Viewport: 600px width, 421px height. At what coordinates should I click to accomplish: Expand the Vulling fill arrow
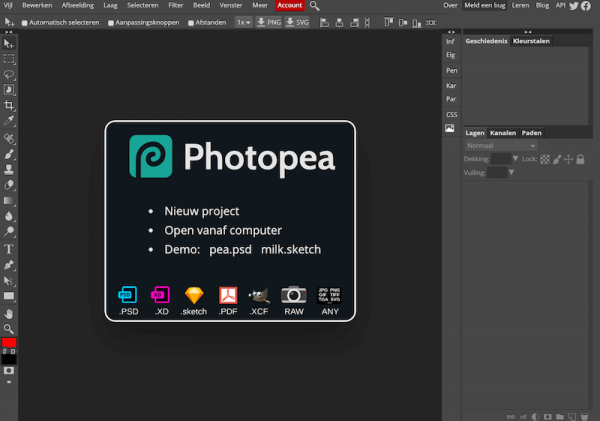pyautogui.click(x=511, y=172)
